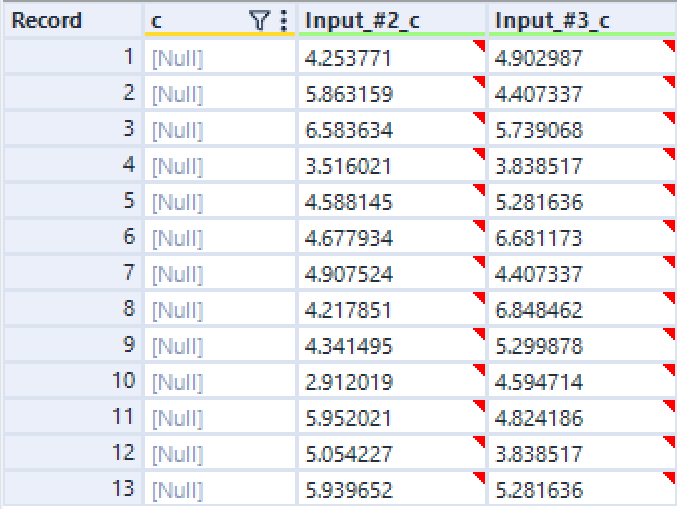Screen dimensions: 677x509
Task: Click the red triangle on cell 6.583634
Action: (x=479, y=118)
